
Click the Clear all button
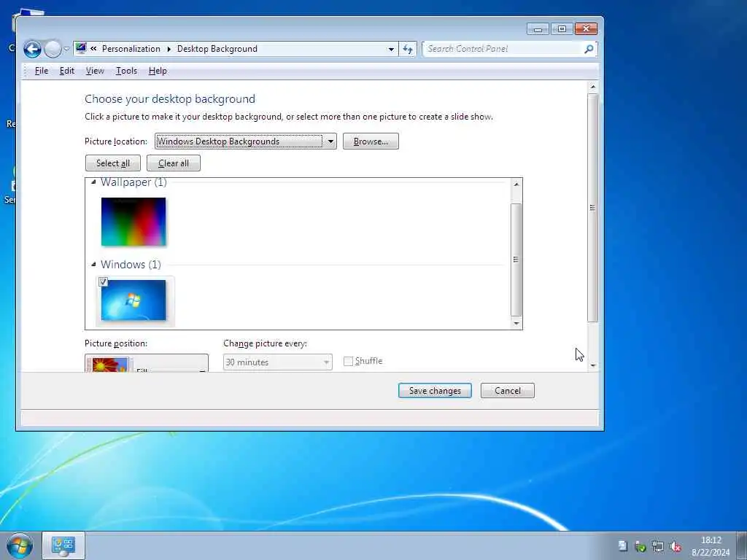pos(174,163)
